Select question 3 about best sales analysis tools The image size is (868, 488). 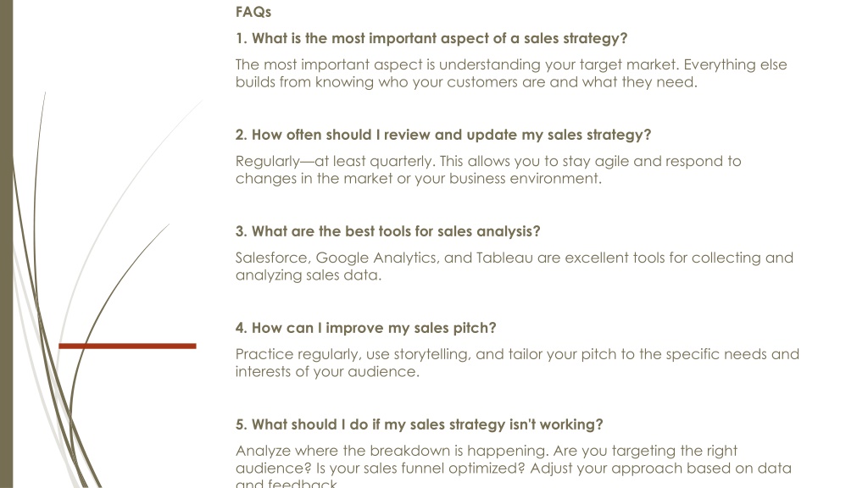tap(387, 231)
